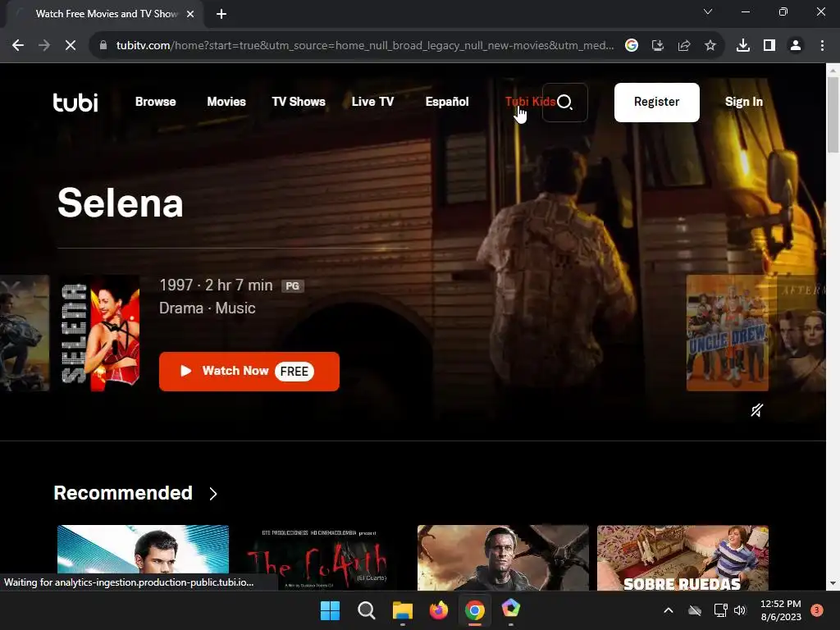Image resolution: width=840 pixels, height=630 pixels.
Task: Open Tubi Kids
Action: pos(529,102)
